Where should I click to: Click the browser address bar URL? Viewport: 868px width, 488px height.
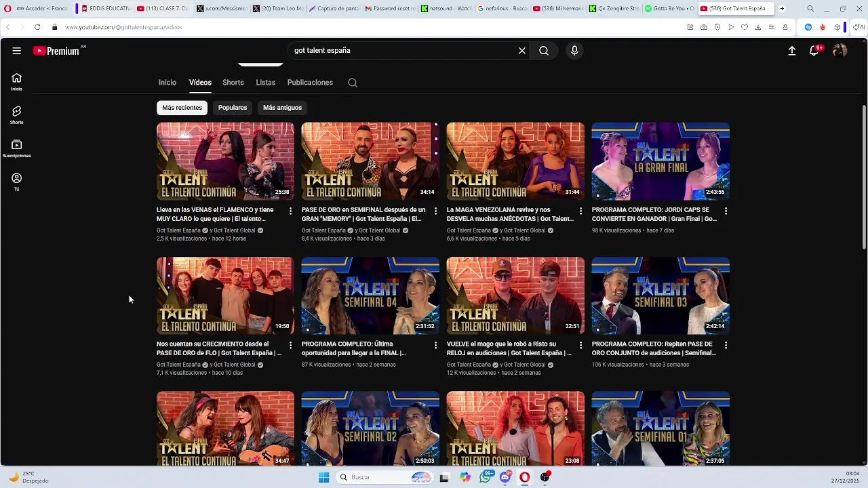pos(123,27)
